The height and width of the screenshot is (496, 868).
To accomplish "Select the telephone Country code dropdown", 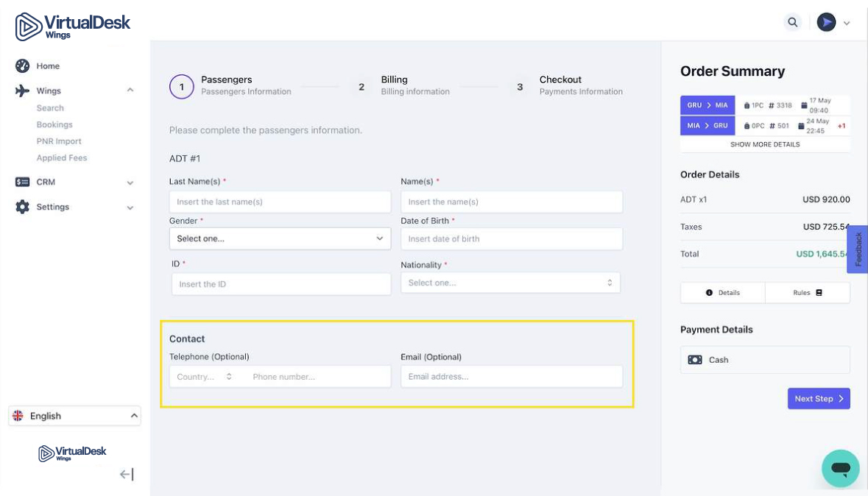I will click(205, 377).
